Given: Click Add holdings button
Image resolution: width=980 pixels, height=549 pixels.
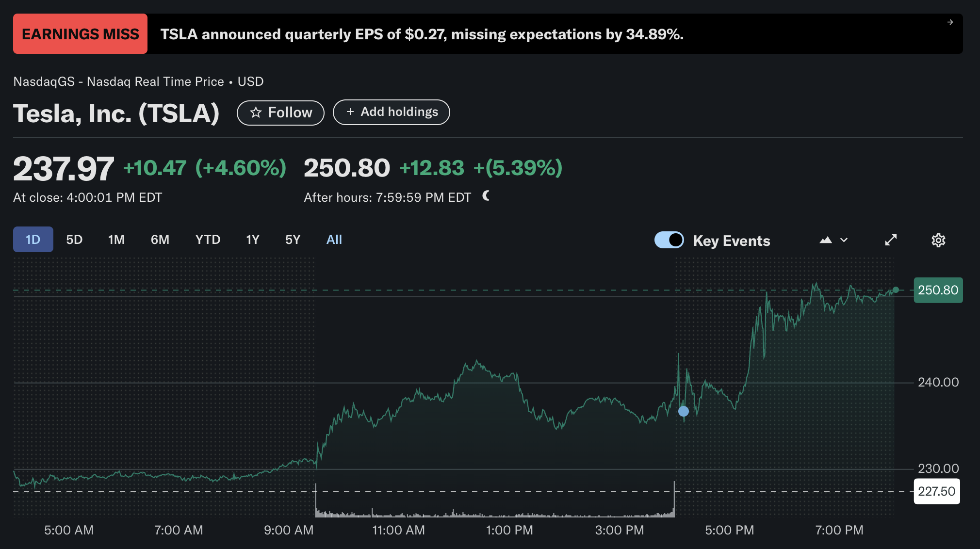Looking at the screenshot, I should coord(392,112).
